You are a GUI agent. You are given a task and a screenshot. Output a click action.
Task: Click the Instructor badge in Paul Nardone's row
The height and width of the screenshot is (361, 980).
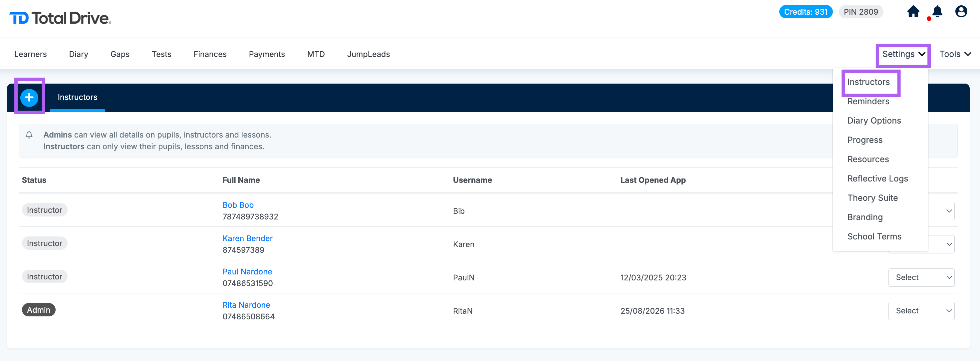pyautogui.click(x=45, y=276)
